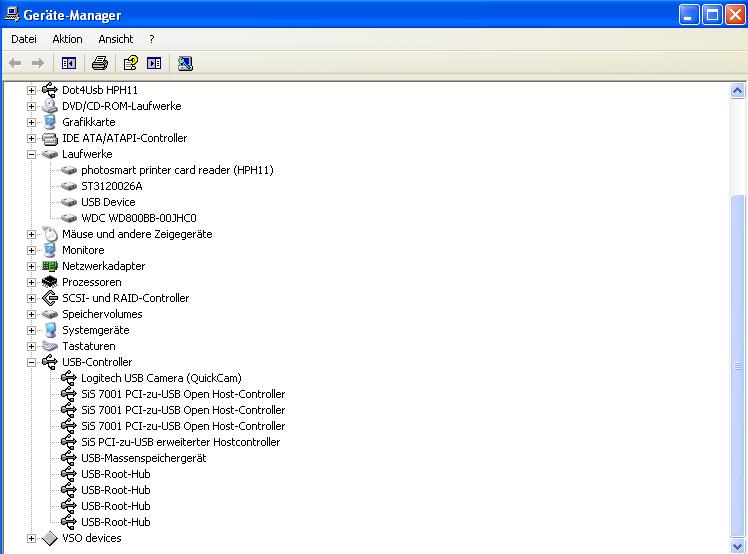Minimize the Geräte-Manager window
The image size is (748, 554).
click(x=688, y=15)
